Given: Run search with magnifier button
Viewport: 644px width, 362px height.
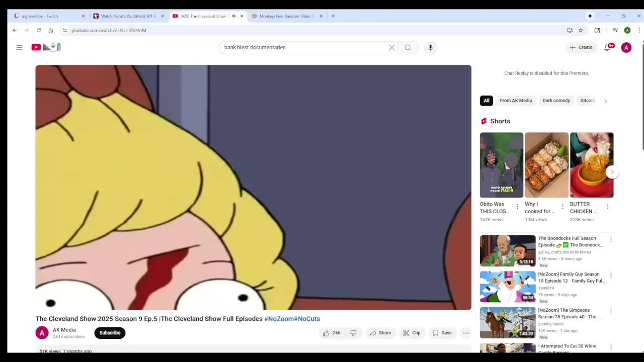Looking at the screenshot, I should [408, 47].
